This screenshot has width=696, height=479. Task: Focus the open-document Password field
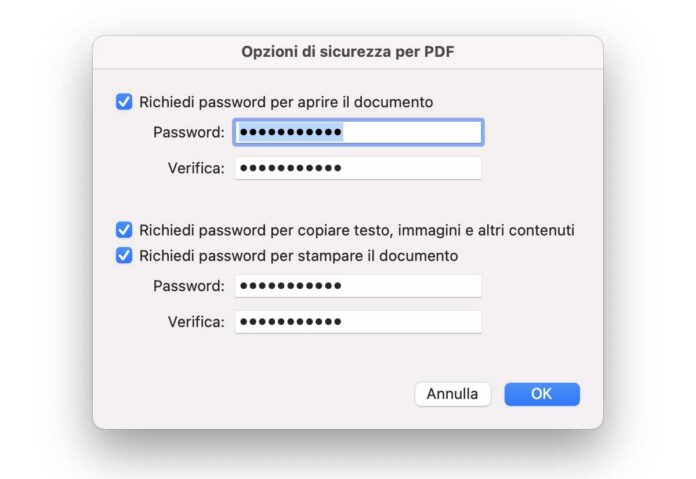click(x=358, y=132)
